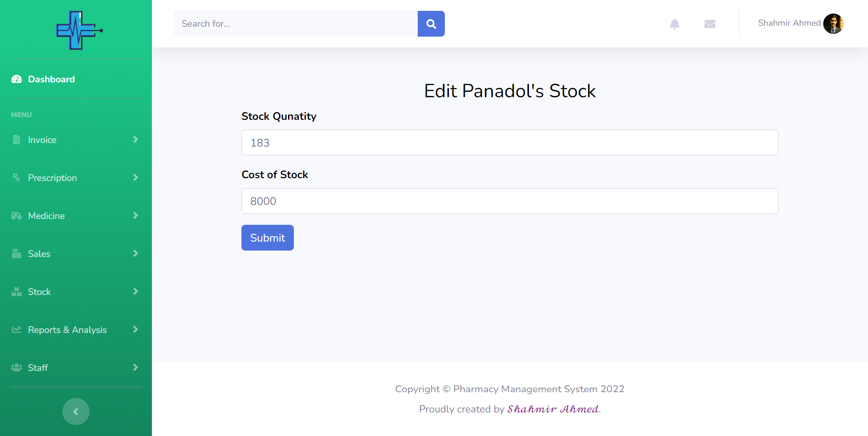Submit the stock edit form
The image size is (868, 436).
tap(268, 238)
